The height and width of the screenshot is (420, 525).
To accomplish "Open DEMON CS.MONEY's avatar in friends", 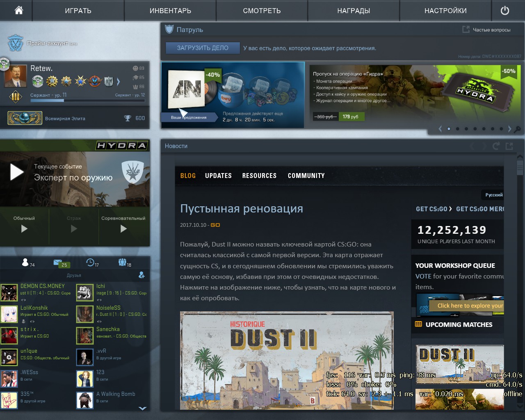I will pos(9,292).
